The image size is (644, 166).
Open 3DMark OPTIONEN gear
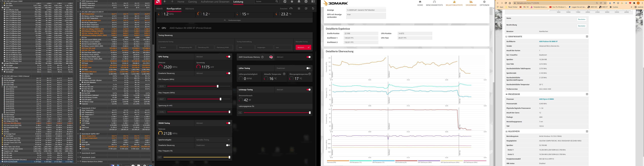484,2
